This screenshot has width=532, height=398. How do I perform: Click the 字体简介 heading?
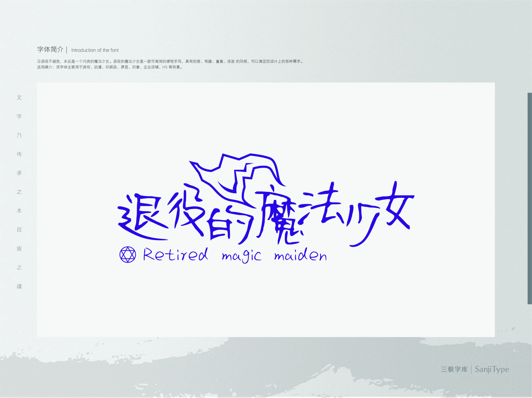(50, 50)
